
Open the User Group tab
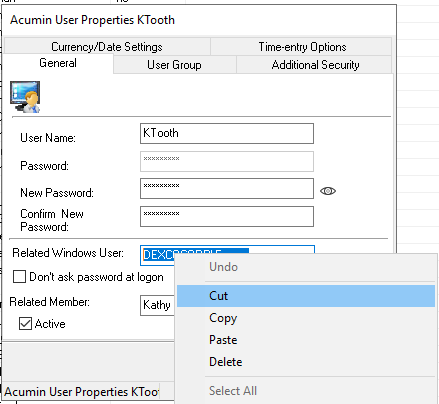(x=174, y=65)
